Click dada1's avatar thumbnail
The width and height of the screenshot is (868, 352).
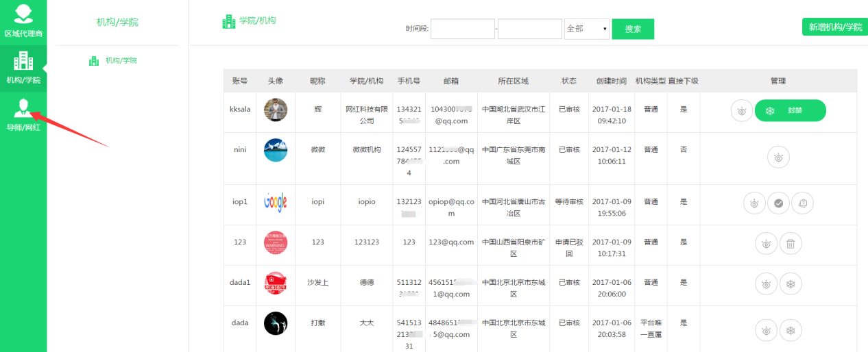coord(276,283)
